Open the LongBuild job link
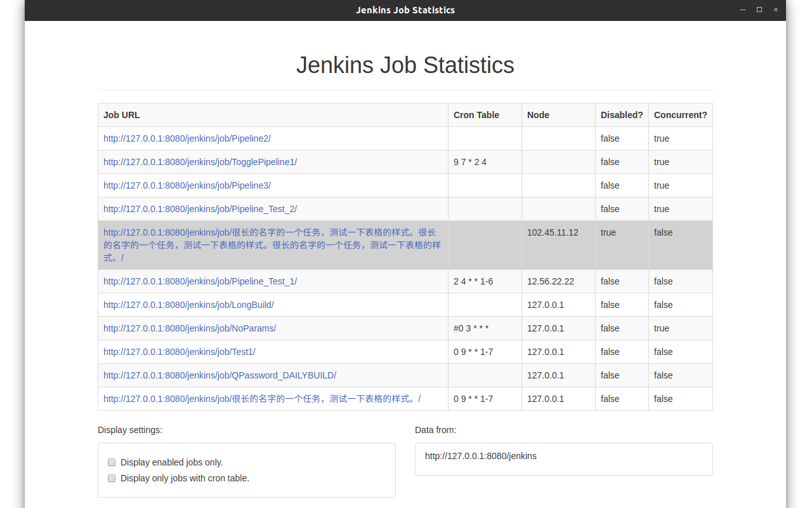 (188, 305)
